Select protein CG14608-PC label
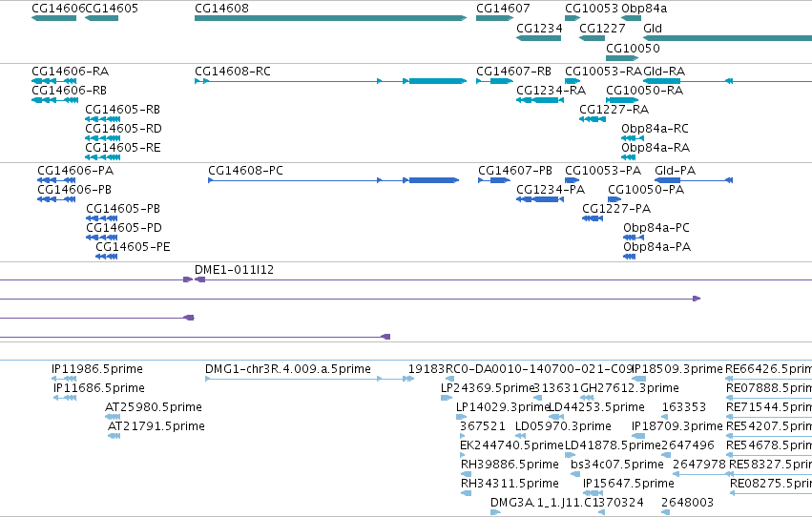The width and height of the screenshot is (812, 517). point(245,170)
